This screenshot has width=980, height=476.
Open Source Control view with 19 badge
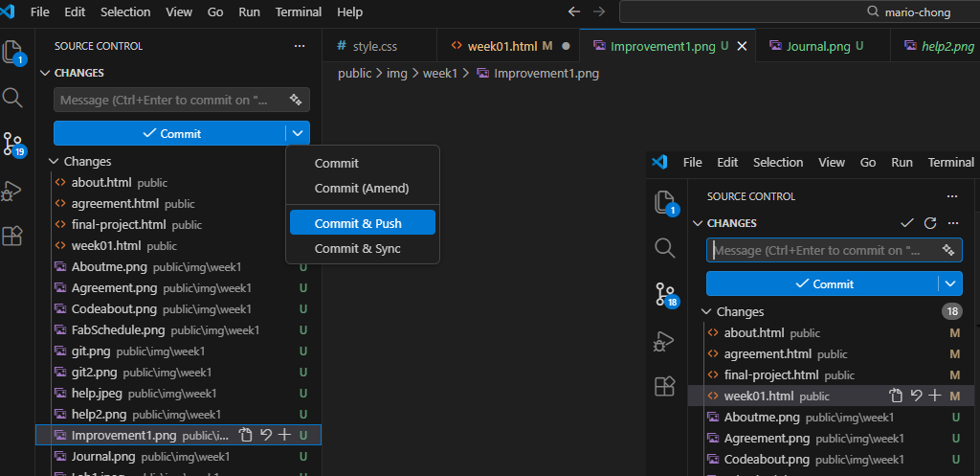[13, 145]
